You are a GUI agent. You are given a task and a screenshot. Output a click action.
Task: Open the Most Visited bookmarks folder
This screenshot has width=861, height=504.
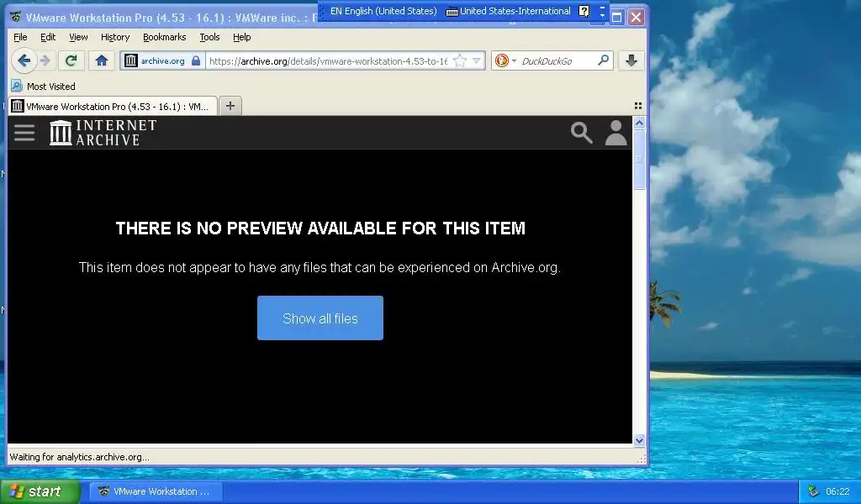(44, 87)
